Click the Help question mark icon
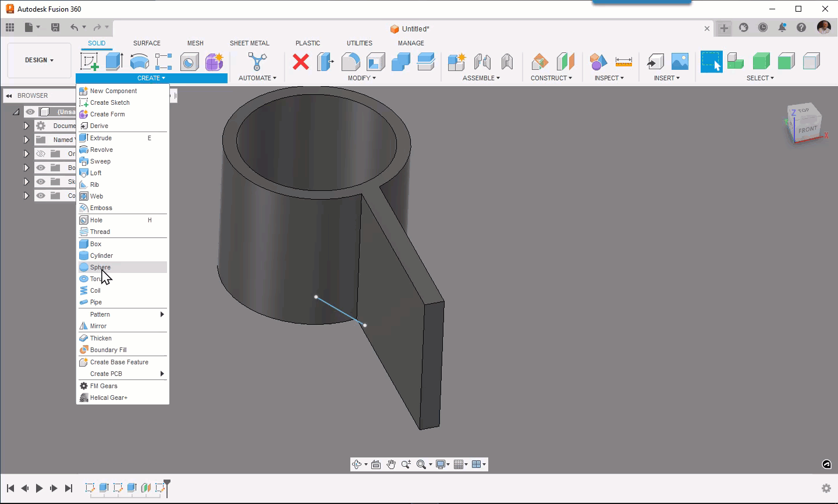The width and height of the screenshot is (838, 504). (801, 27)
